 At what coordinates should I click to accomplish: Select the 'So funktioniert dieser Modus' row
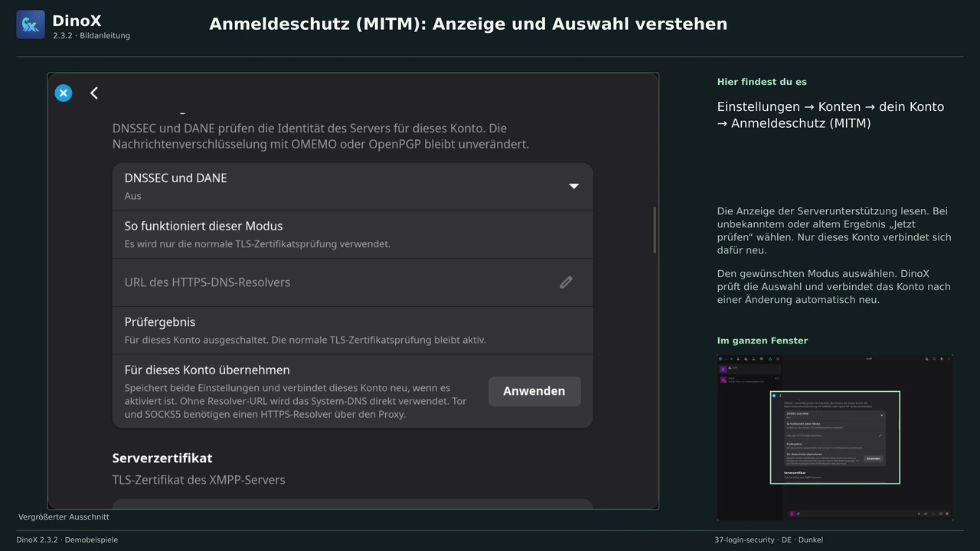point(353,234)
